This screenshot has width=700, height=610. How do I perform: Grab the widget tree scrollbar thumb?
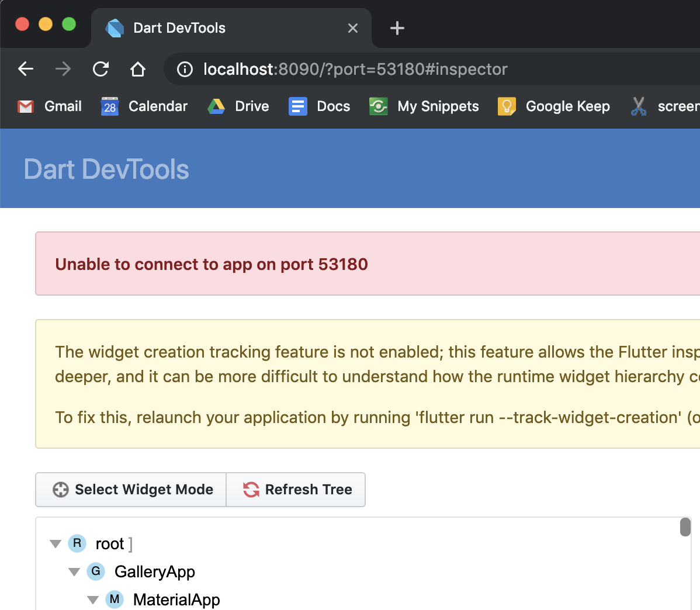tap(685, 527)
